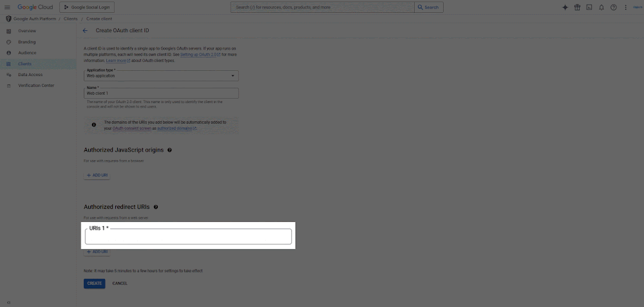This screenshot has height=307, width=644.
Task: Expand the Application type dropdown
Action: coord(161,75)
